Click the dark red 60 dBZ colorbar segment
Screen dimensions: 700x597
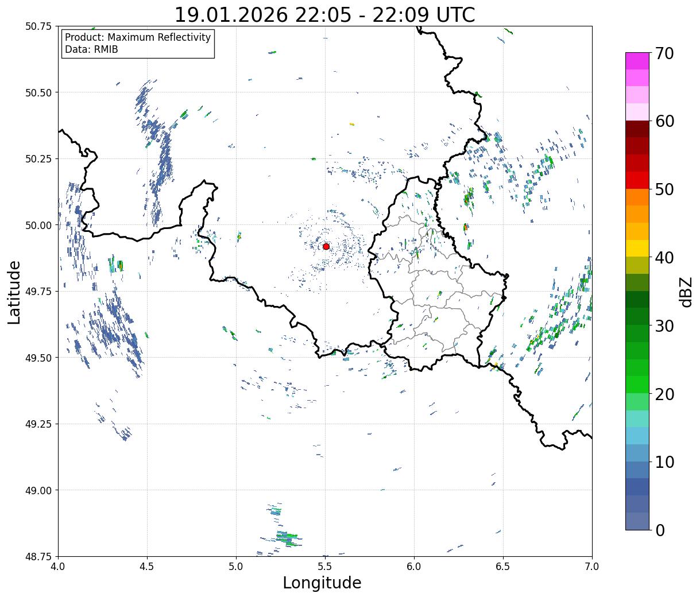pos(637,129)
